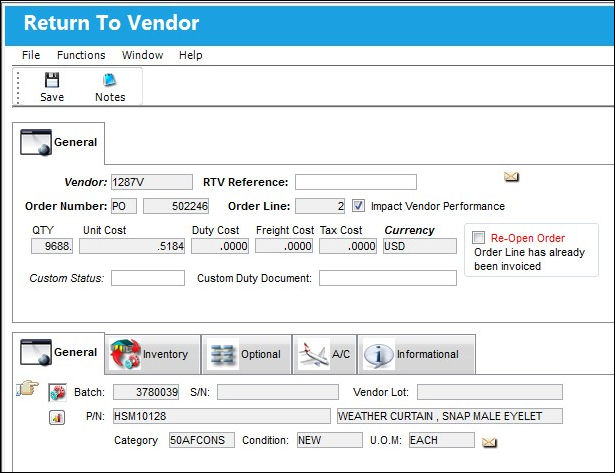
Task: Click the Vendor field showing 1287V
Action: (x=152, y=182)
